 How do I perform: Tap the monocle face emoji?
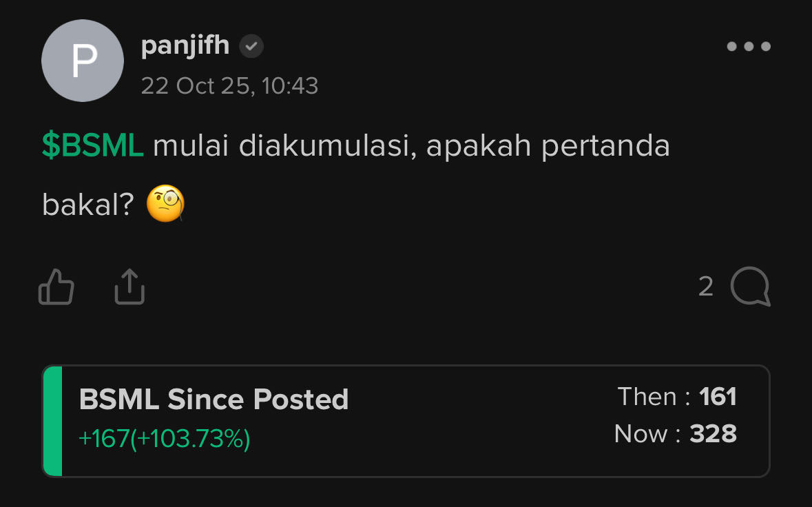(x=166, y=203)
